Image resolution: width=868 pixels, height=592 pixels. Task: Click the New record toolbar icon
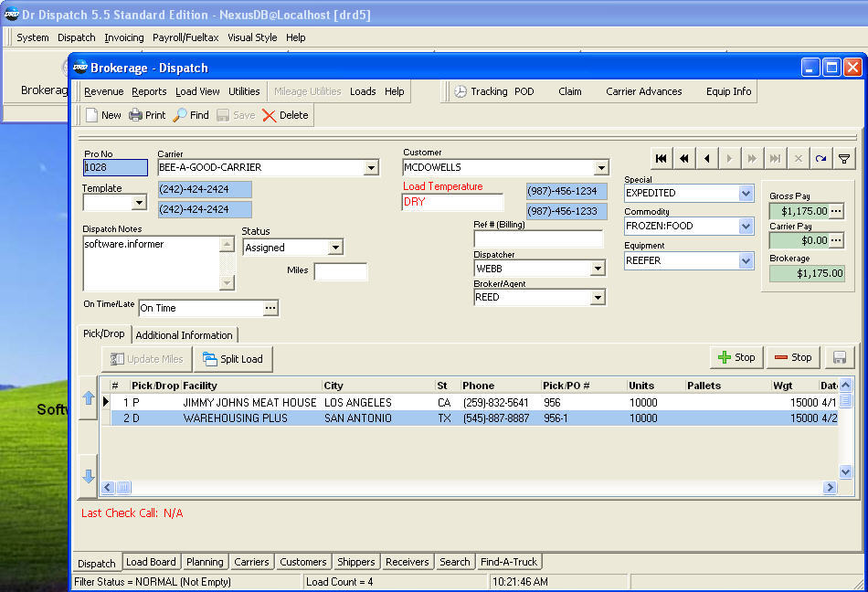click(x=102, y=115)
